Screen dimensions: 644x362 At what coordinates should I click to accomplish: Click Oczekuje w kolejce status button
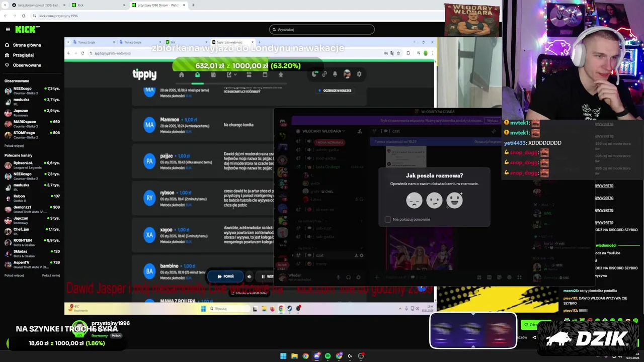[335, 90]
